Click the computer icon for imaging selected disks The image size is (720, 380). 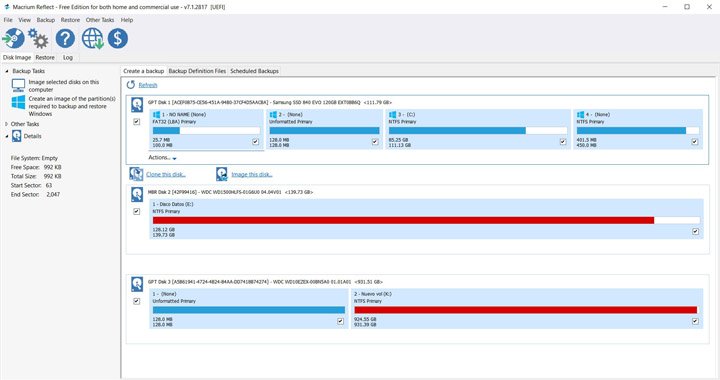click(18, 85)
